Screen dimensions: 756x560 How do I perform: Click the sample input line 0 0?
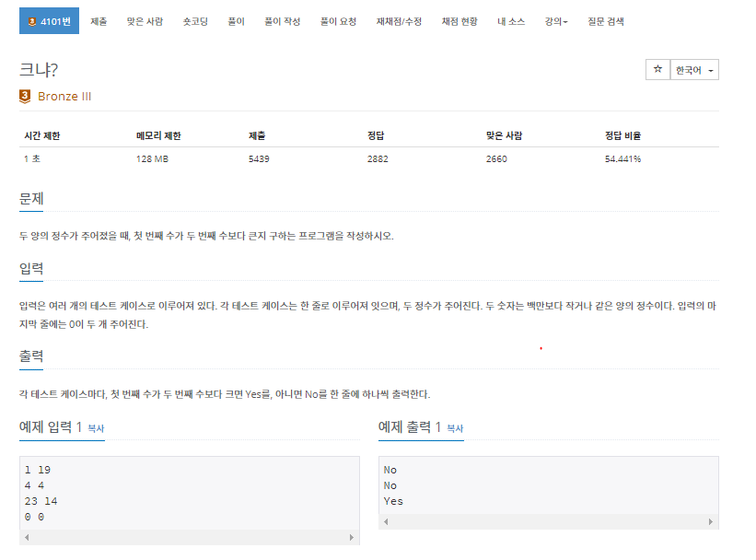click(34, 517)
